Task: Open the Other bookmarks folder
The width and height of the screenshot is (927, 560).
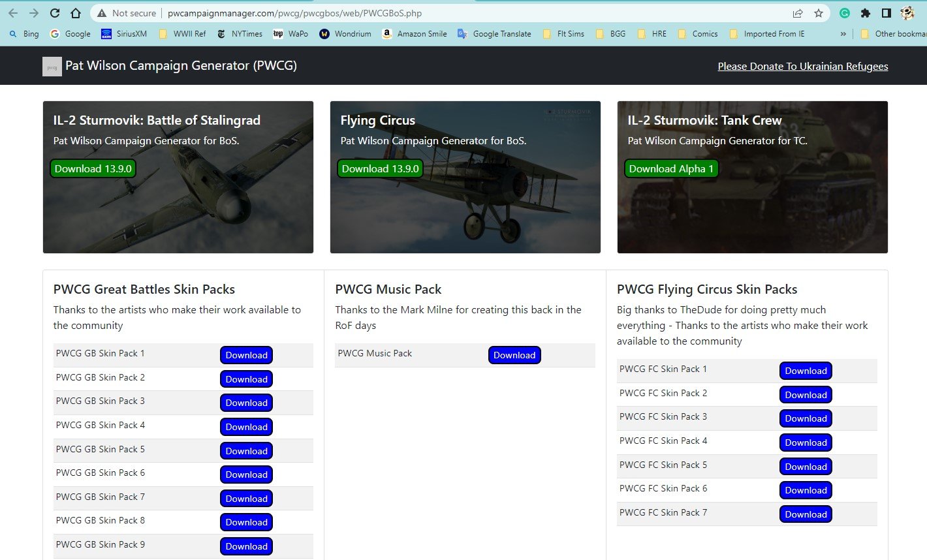Action: tap(893, 34)
